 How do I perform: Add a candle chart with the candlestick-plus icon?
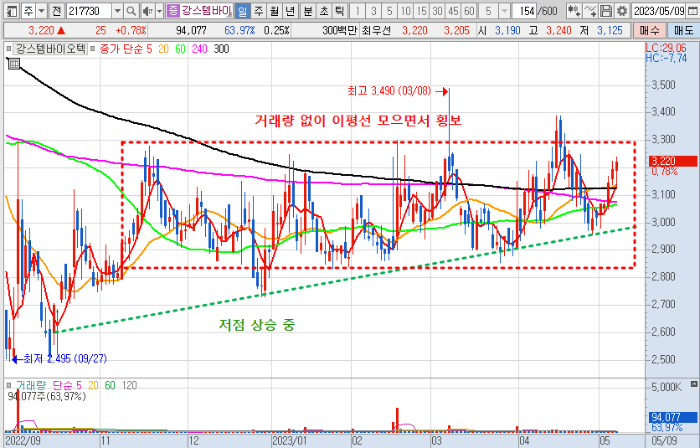(574, 11)
